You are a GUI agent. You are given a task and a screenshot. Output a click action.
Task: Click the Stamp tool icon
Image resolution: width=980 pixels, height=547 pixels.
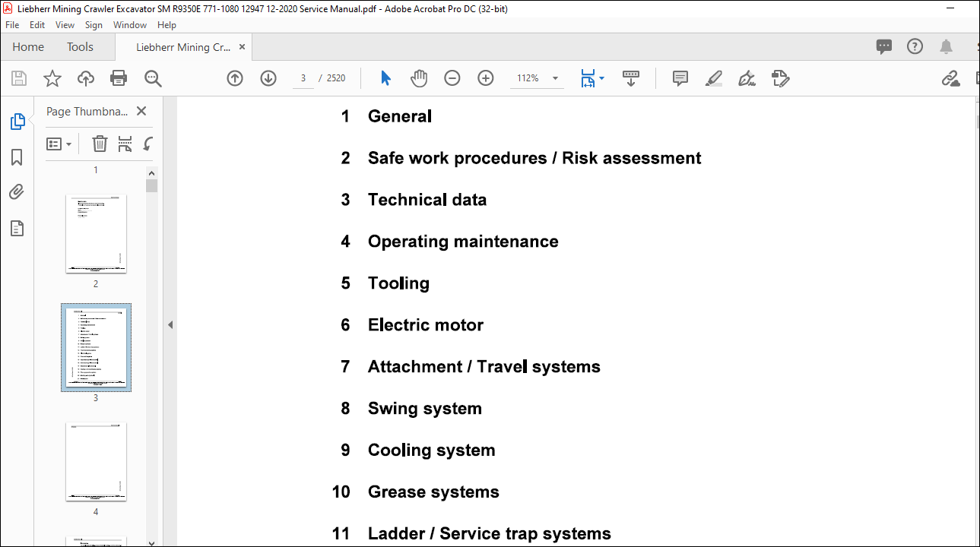(781, 78)
